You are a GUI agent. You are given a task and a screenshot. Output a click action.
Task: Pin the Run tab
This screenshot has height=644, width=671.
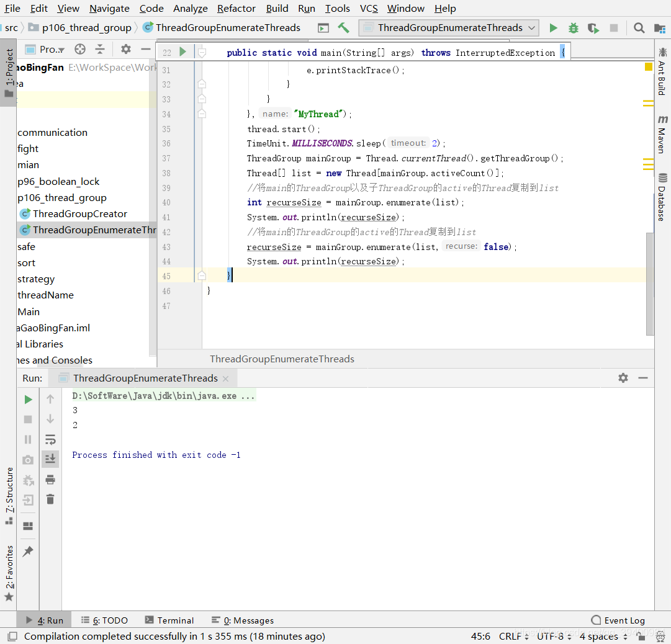point(29,551)
